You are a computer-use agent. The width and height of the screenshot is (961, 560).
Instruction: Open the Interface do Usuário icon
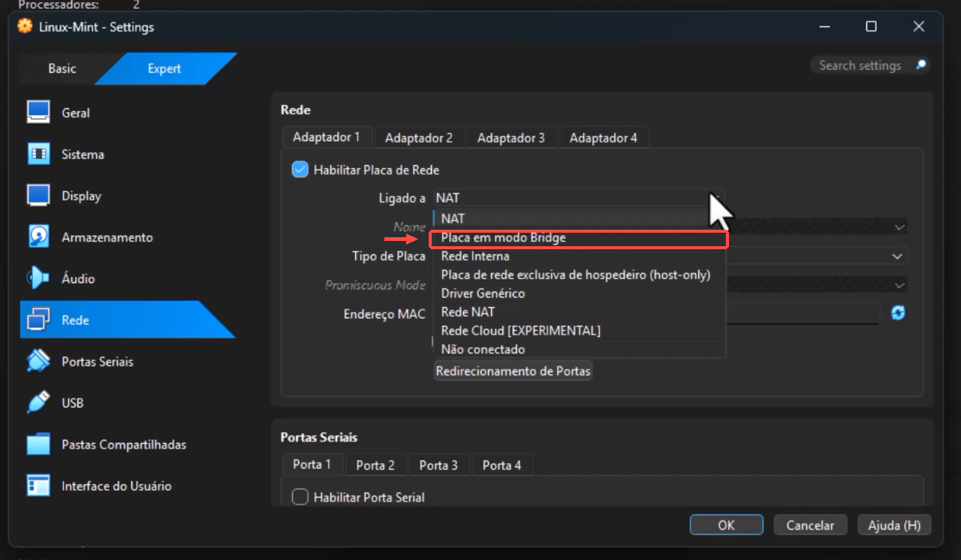point(38,486)
